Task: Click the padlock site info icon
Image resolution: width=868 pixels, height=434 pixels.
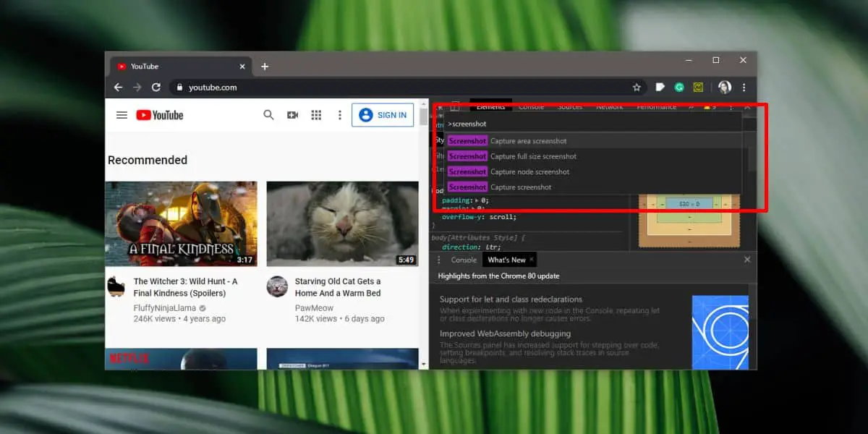Action: point(180,88)
